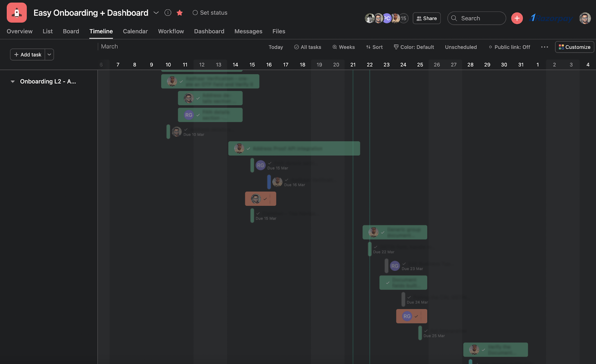Click the Razorpay logo
Screen dimensions: 596x364
click(551, 18)
